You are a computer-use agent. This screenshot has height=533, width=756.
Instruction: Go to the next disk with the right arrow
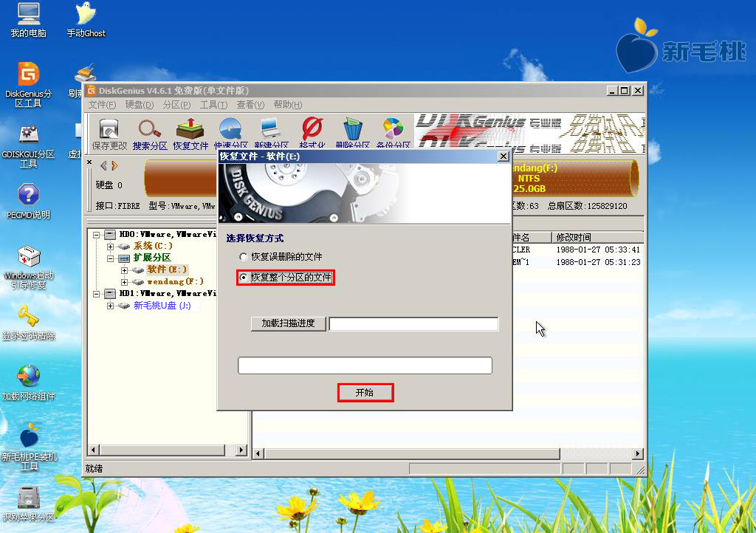click(x=114, y=166)
